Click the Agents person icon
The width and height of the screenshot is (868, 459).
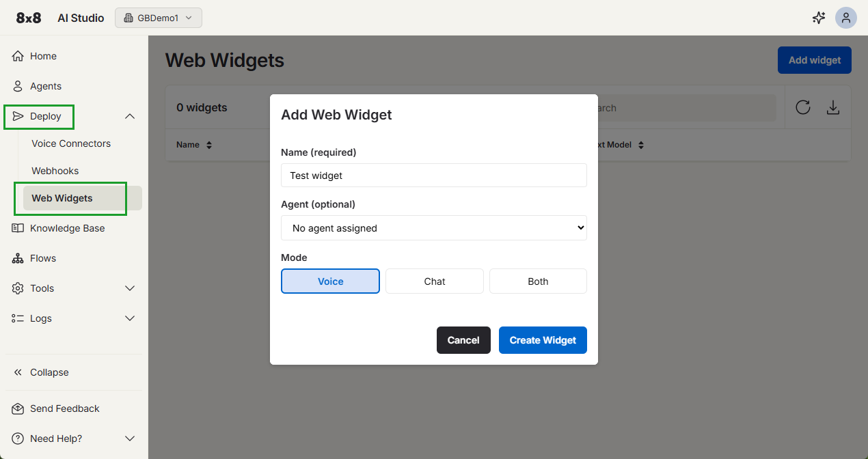[x=18, y=86]
